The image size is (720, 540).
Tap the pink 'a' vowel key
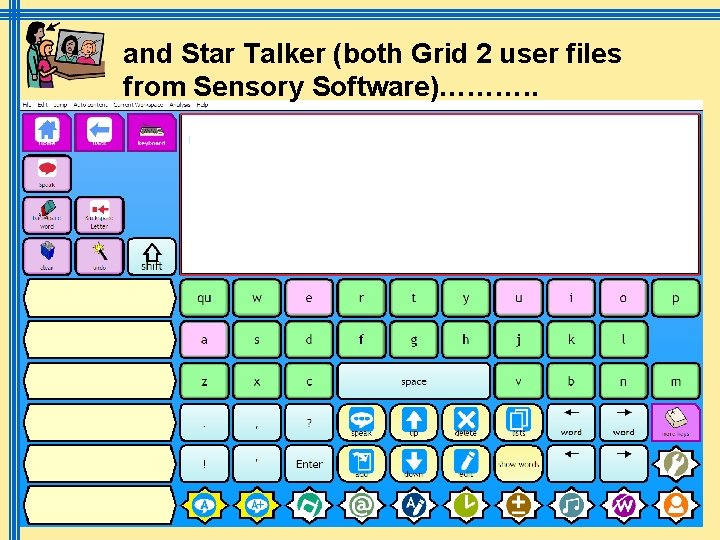(x=204, y=340)
